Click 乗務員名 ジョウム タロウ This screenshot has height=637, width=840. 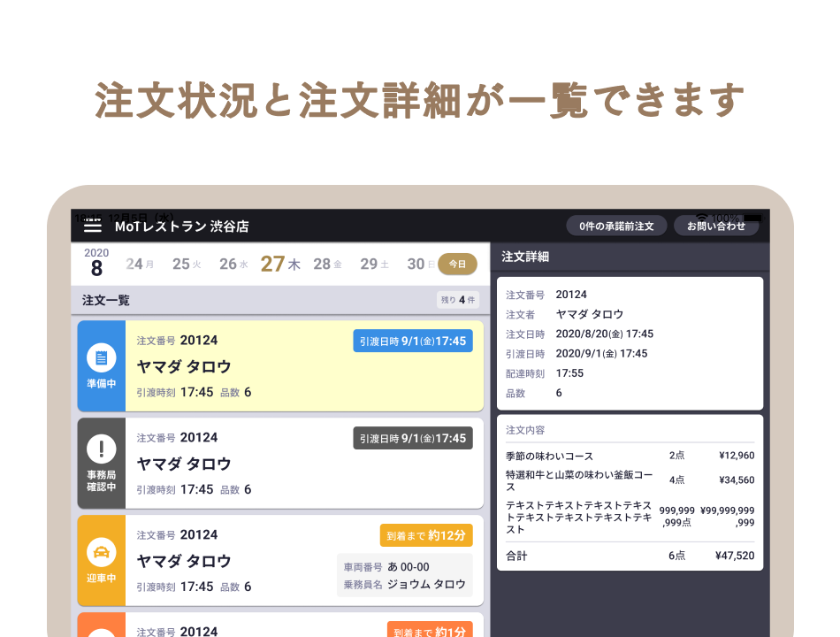pyautogui.click(x=404, y=585)
